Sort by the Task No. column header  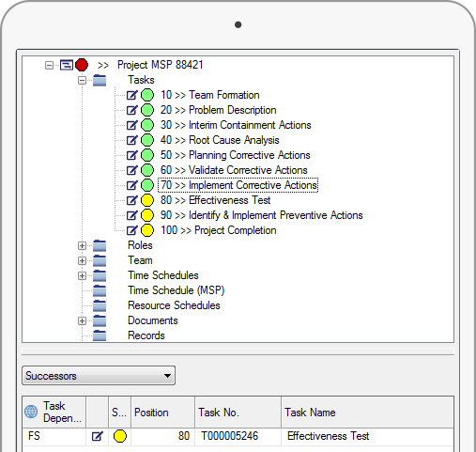pos(238,413)
